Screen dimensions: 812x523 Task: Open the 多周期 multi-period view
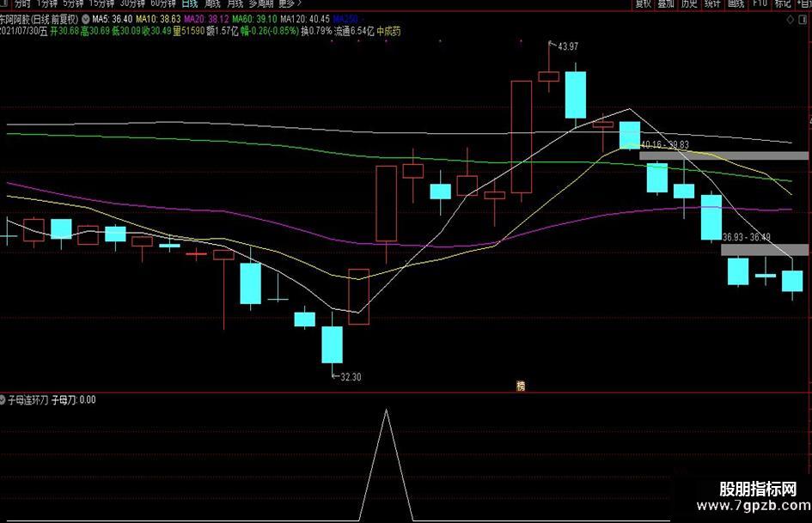261,3
